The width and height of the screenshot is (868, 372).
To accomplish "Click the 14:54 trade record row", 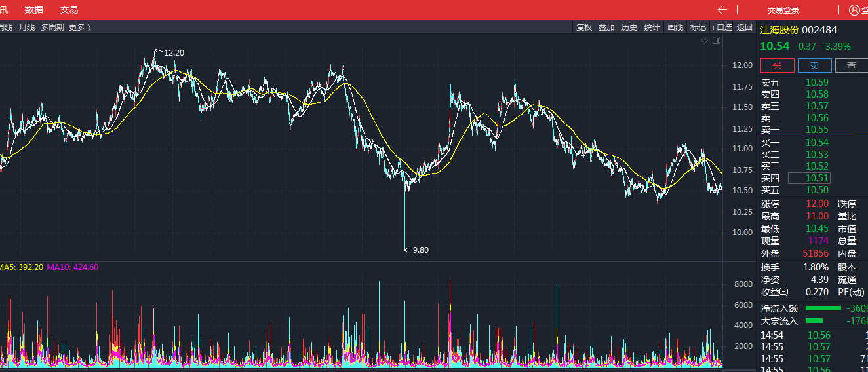I will pyautogui.click(x=814, y=335).
